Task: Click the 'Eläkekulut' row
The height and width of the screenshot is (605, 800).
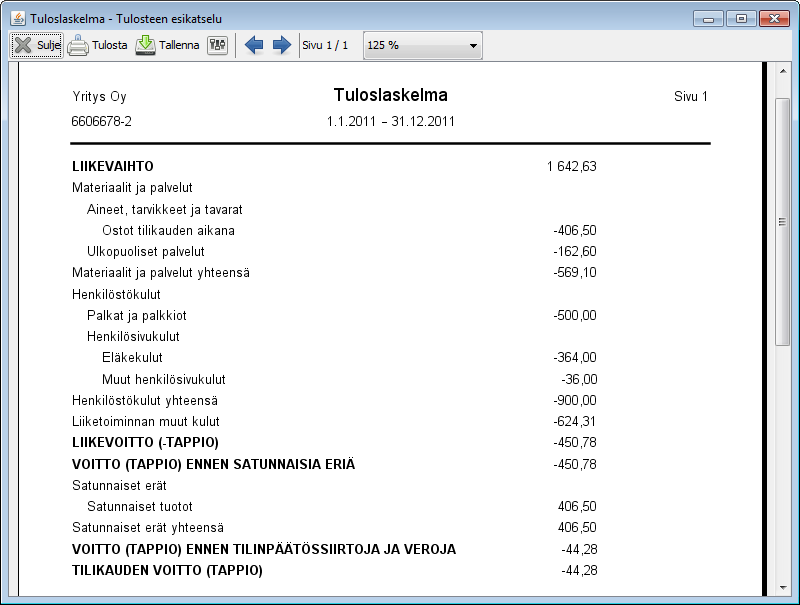Action: click(132, 358)
